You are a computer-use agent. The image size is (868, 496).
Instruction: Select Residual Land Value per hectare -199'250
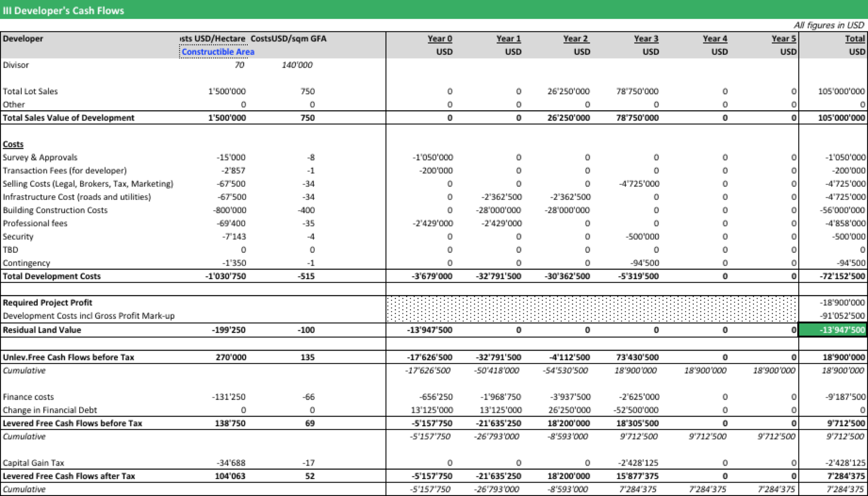coord(229,330)
